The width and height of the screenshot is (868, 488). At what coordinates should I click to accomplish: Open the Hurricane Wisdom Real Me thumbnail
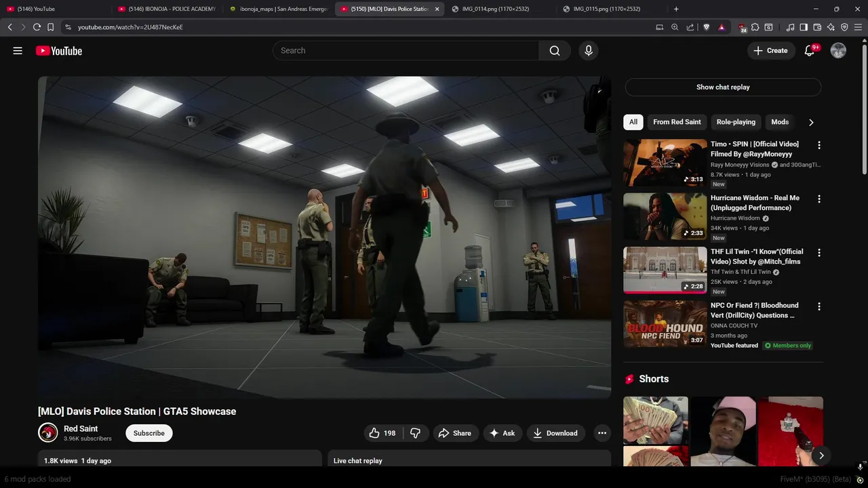[x=665, y=216]
